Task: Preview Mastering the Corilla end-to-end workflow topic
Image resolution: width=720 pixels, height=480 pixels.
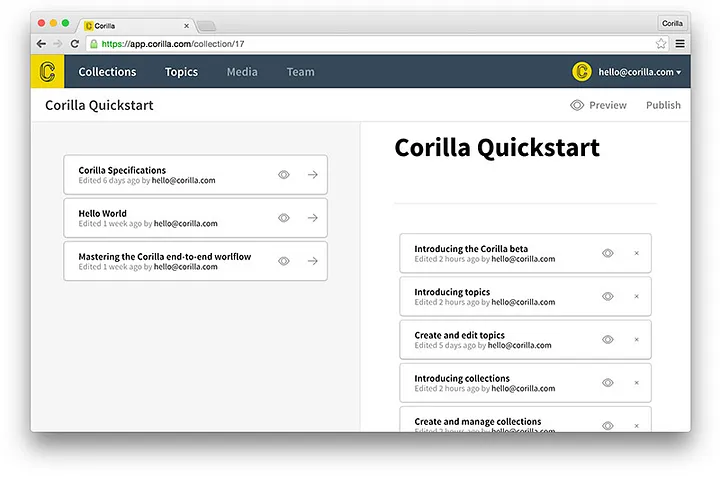Action: 284,261
